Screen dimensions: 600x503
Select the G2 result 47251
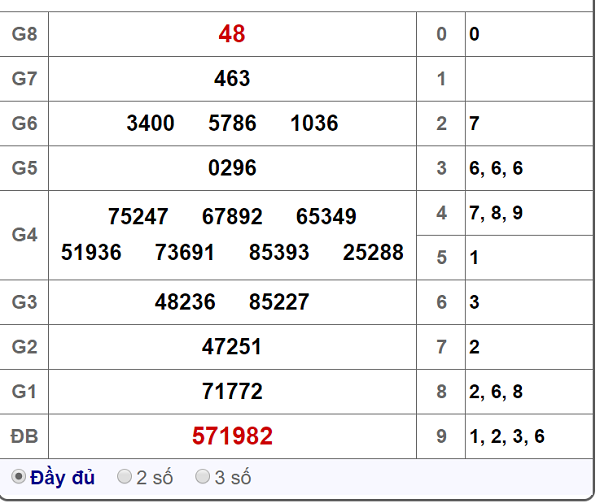pos(232,346)
